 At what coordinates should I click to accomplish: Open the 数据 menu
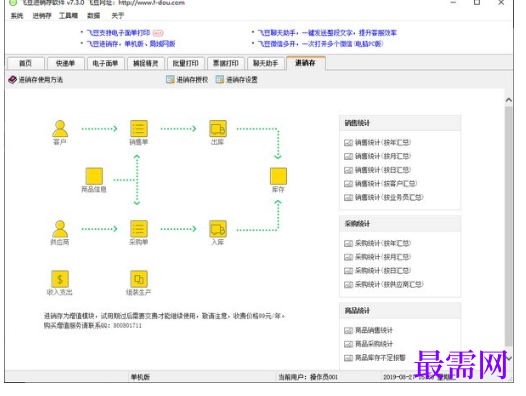coord(94,15)
